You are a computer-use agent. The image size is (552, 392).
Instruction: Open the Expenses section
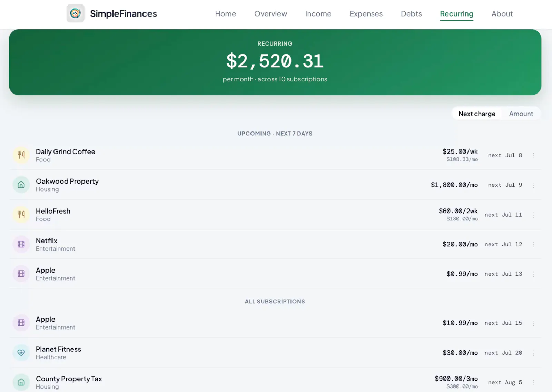pos(366,14)
